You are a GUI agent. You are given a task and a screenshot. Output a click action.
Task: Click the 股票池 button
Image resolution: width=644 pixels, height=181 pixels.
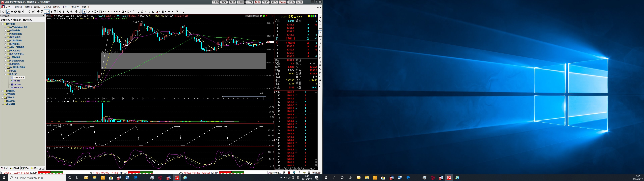pos(216,2)
